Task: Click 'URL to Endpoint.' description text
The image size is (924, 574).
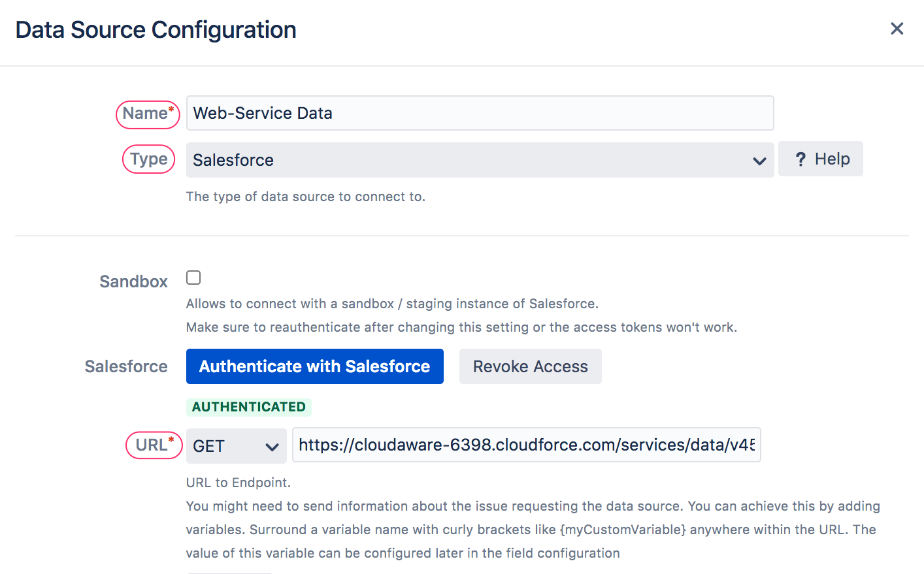Action: pyautogui.click(x=238, y=483)
